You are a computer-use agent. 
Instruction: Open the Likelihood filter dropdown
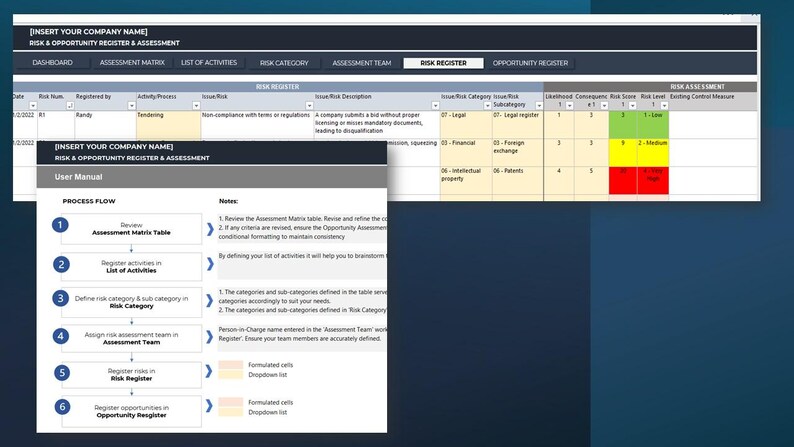(569, 105)
